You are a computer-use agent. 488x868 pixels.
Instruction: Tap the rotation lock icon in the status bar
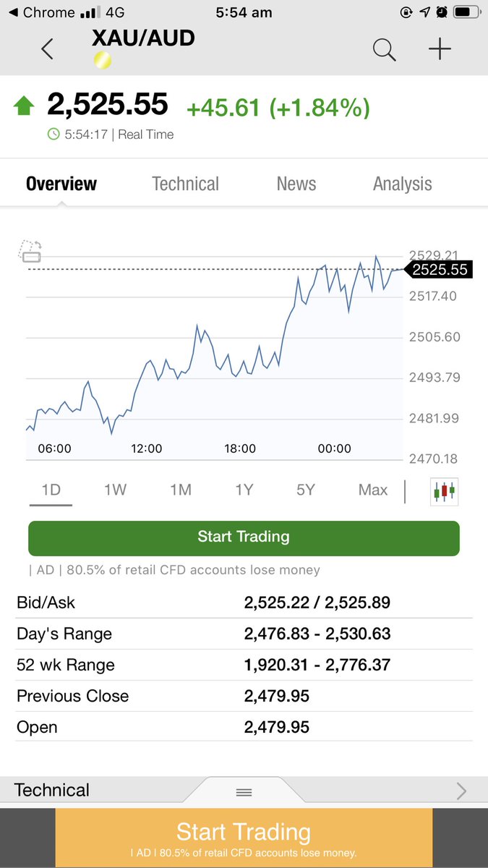406,12
